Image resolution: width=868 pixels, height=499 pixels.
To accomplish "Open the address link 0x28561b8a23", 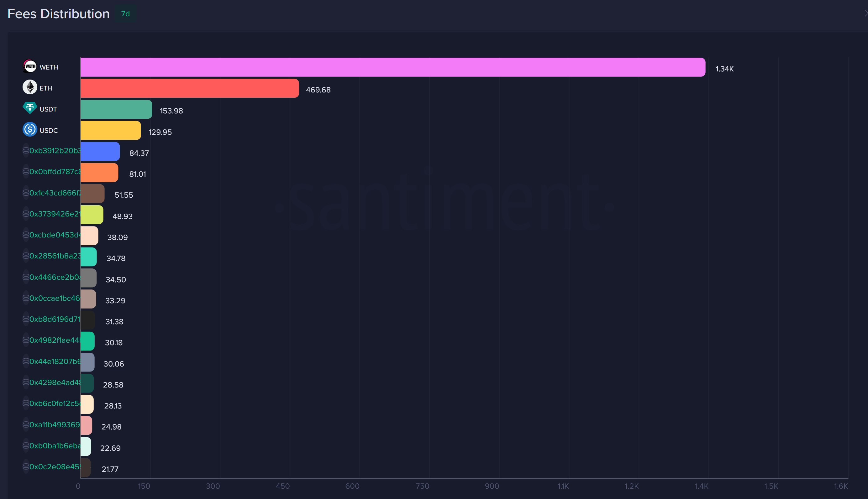I will [x=55, y=256].
